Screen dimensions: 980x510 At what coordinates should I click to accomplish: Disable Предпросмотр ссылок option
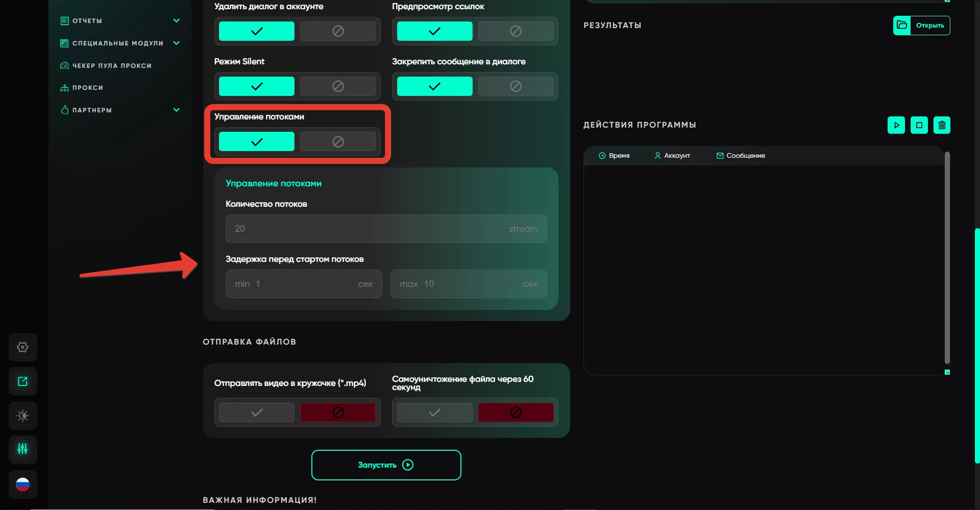(x=516, y=31)
